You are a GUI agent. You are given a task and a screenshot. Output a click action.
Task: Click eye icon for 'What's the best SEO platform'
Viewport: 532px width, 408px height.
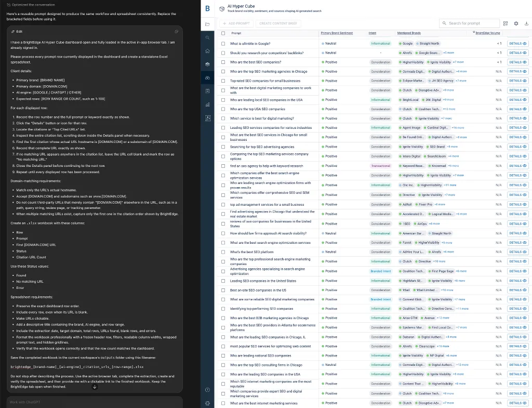525,252
